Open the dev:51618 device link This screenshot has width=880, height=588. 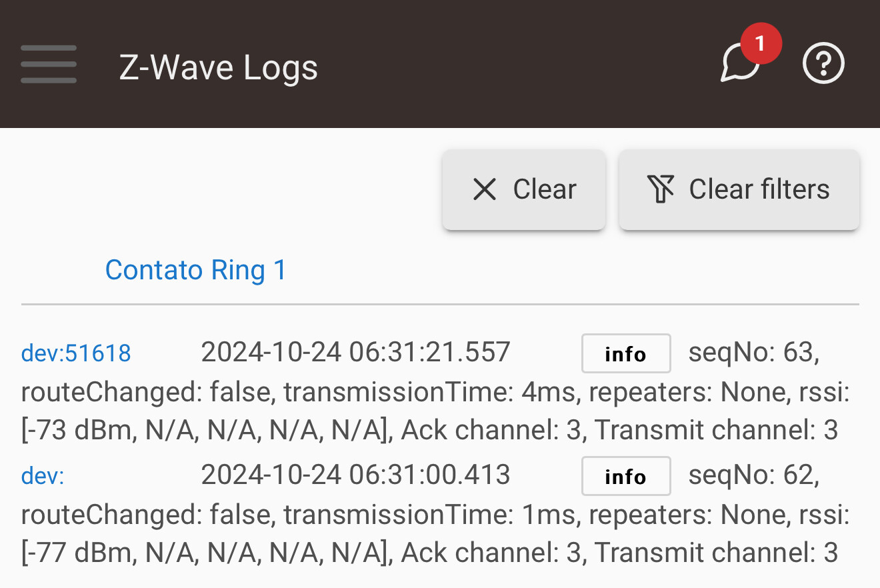[76, 353]
